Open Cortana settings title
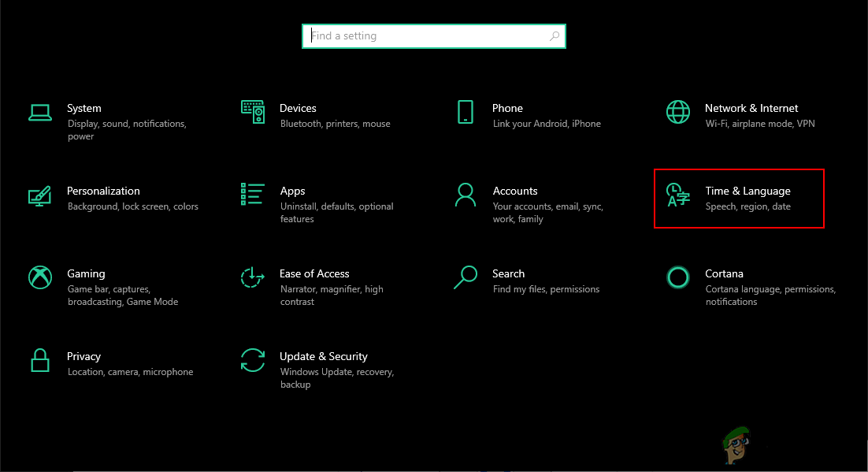This screenshot has height=472, width=868. tap(724, 273)
